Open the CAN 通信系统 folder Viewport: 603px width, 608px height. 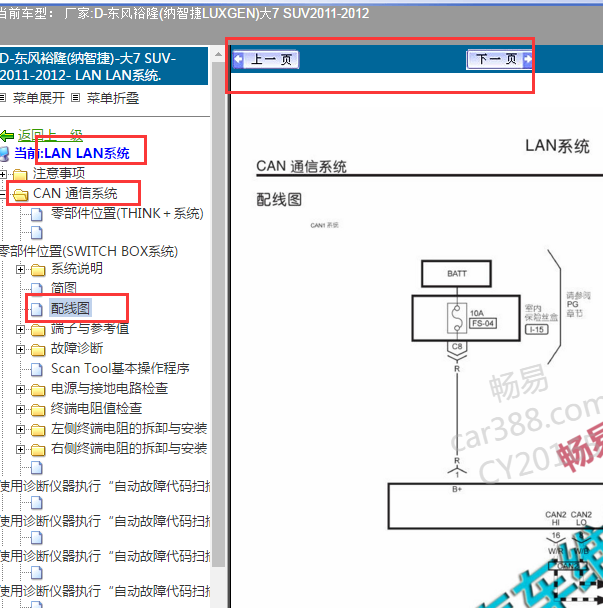(x=75, y=193)
